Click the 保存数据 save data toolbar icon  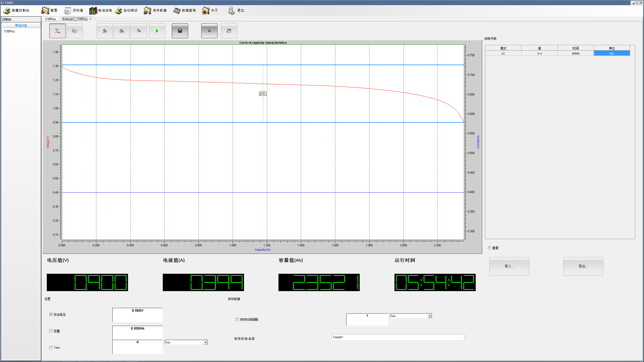click(155, 10)
